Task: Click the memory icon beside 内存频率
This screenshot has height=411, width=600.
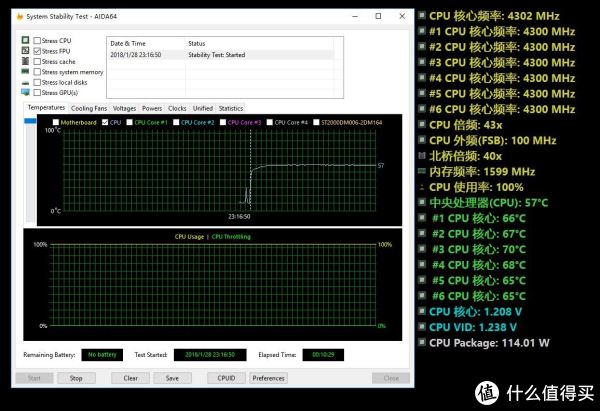Action: [422, 171]
